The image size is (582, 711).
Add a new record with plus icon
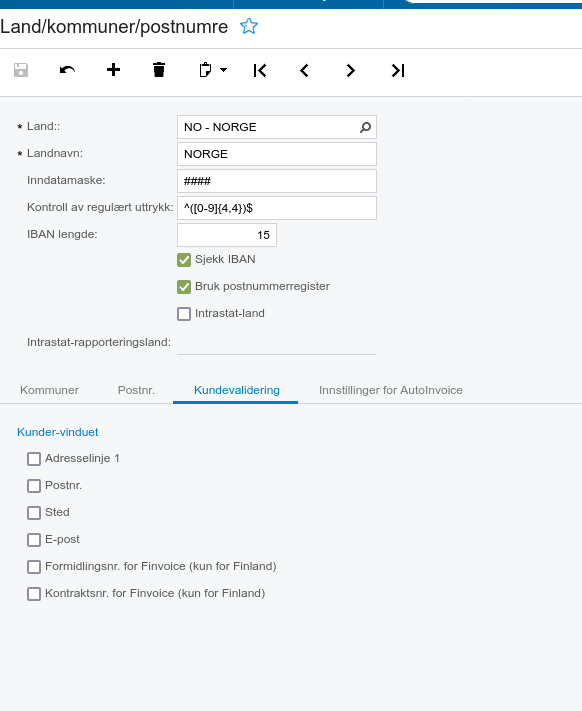(x=113, y=70)
